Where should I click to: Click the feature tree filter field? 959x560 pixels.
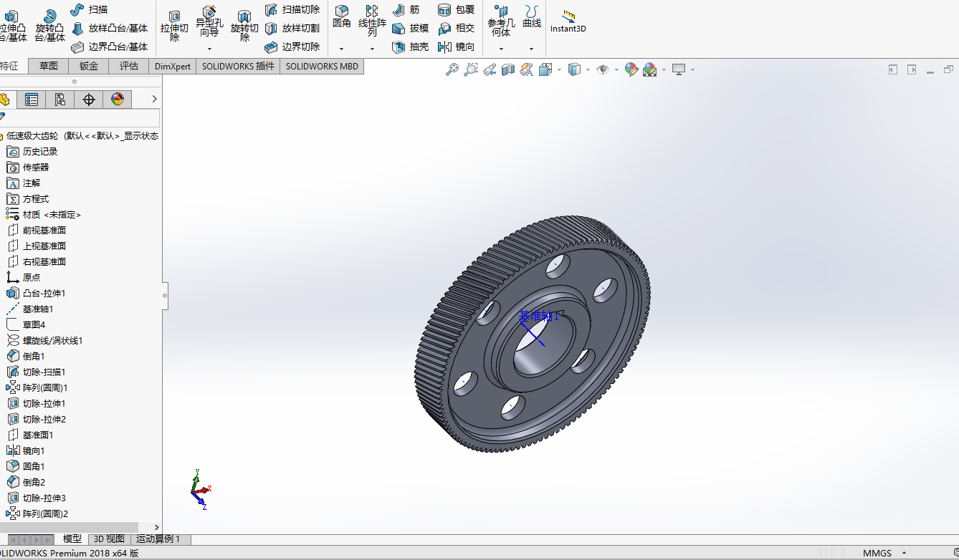tap(80, 118)
